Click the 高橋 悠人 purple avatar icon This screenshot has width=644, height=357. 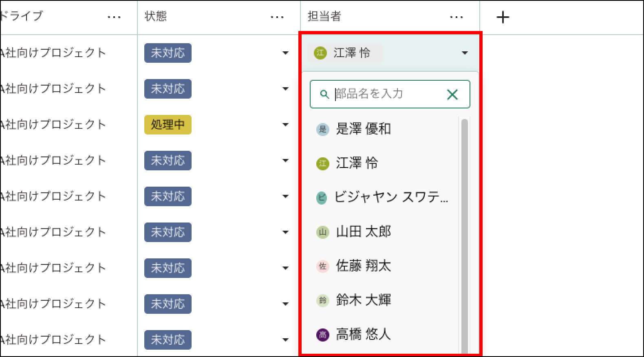click(322, 335)
